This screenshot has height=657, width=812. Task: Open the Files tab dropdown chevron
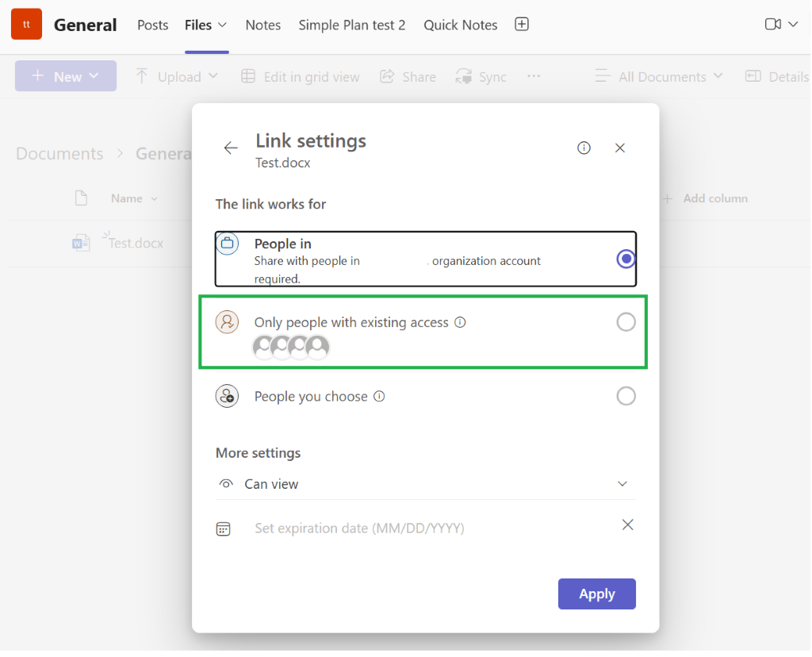point(223,25)
